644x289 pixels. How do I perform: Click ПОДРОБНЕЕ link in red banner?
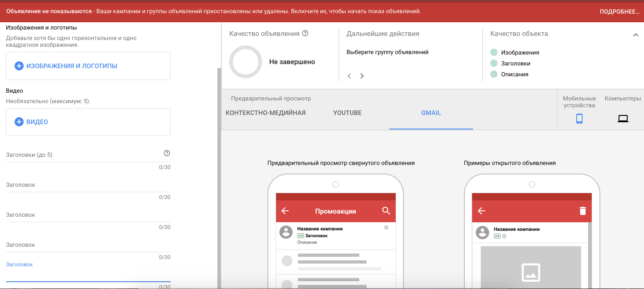(619, 12)
